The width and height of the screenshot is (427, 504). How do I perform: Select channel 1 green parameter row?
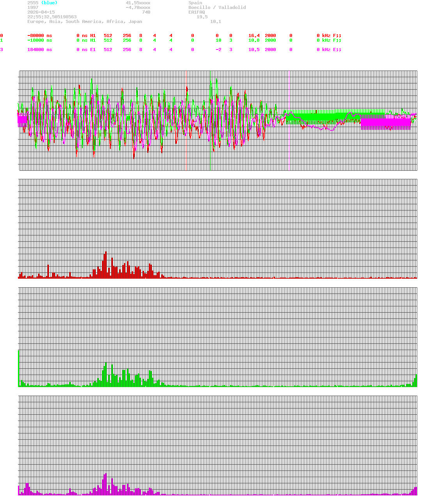(156, 40)
